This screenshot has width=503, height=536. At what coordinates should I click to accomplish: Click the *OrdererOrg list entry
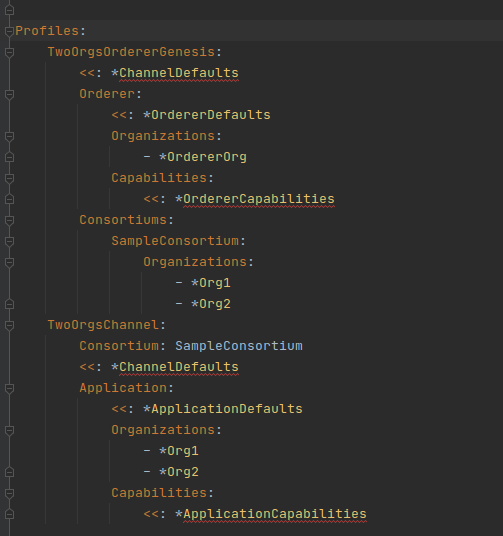[x=203, y=157]
